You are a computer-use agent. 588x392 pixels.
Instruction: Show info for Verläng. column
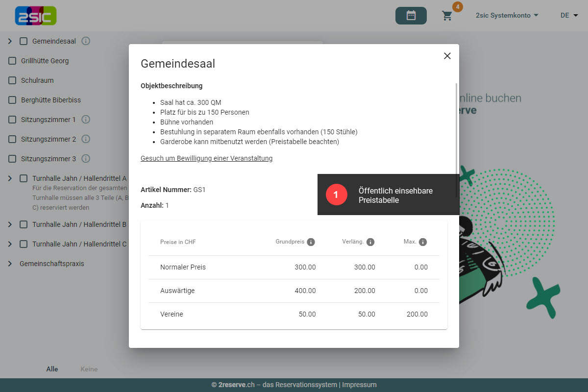pos(370,242)
